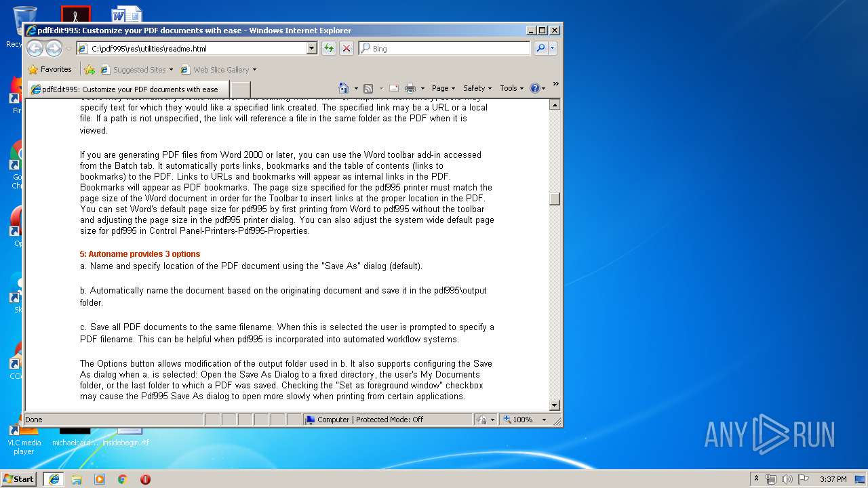Open the Start menu

[x=18, y=479]
